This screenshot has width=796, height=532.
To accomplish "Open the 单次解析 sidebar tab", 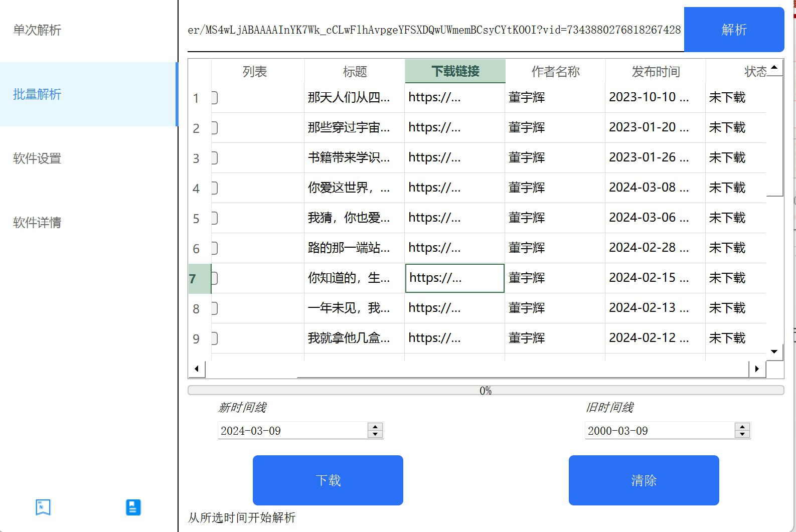I will pos(37,30).
